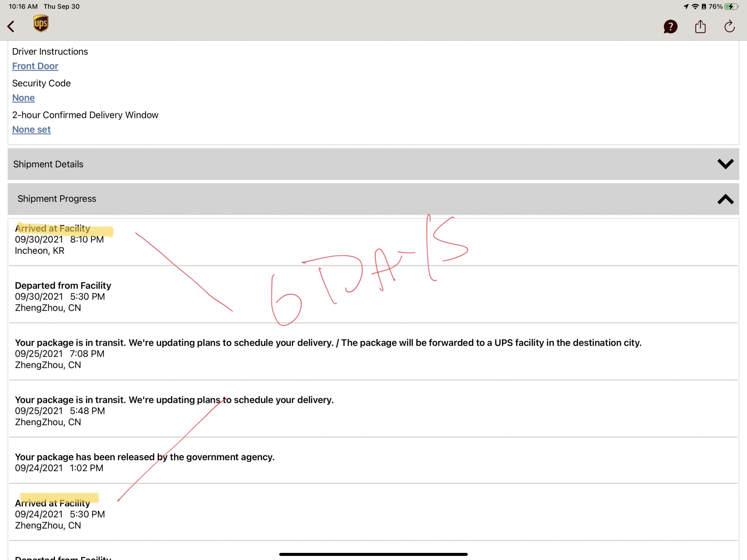
Task: Tap the Wi-Fi status icon
Action: click(695, 6)
